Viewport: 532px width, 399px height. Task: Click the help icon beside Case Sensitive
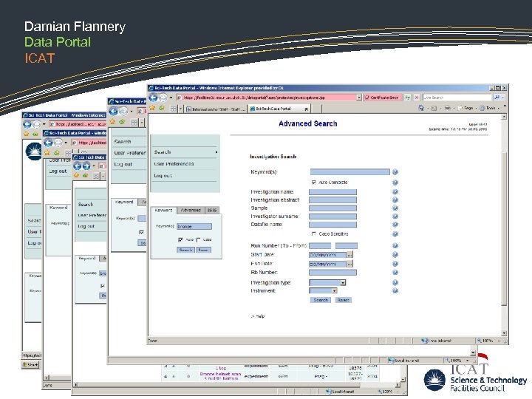coord(395,234)
